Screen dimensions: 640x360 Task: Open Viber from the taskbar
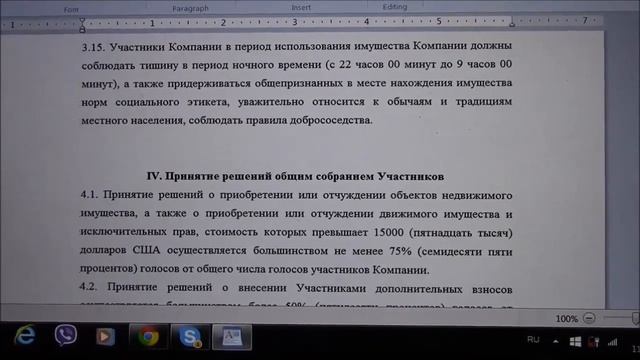(66, 335)
